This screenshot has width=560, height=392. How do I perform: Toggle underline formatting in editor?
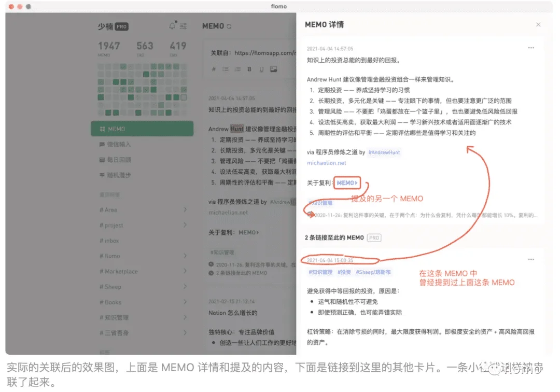point(261,69)
